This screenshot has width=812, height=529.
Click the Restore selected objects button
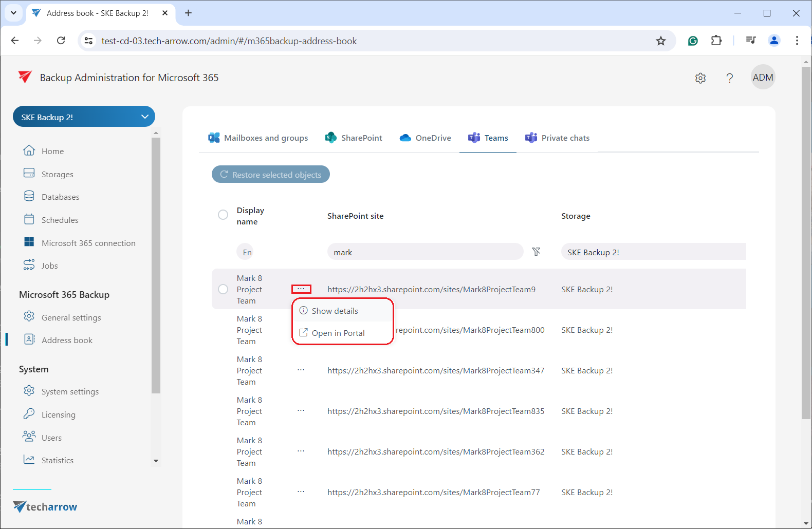[x=271, y=175]
